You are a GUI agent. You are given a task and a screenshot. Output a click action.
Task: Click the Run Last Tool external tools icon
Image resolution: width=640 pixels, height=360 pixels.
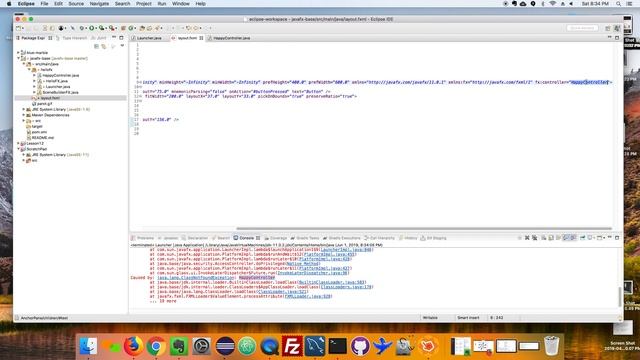click(x=111, y=28)
